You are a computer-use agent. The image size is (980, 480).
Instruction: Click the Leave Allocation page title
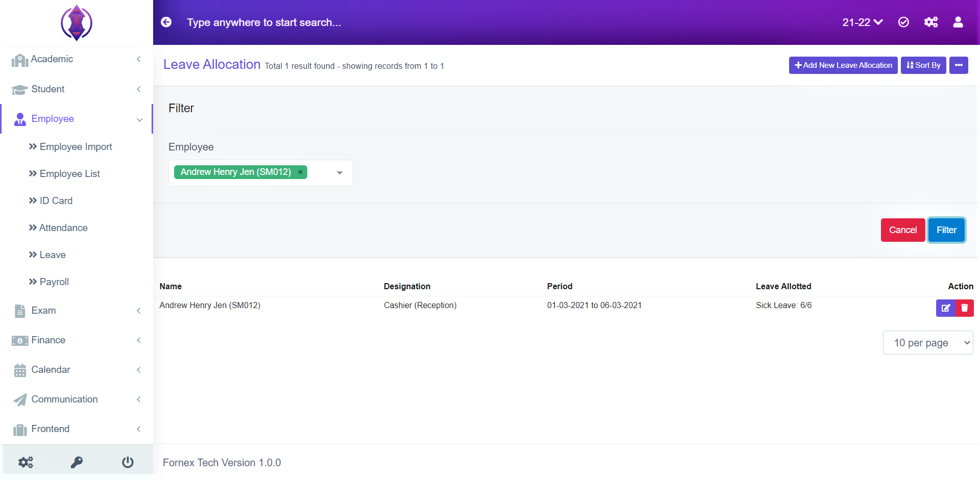coord(212,64)
